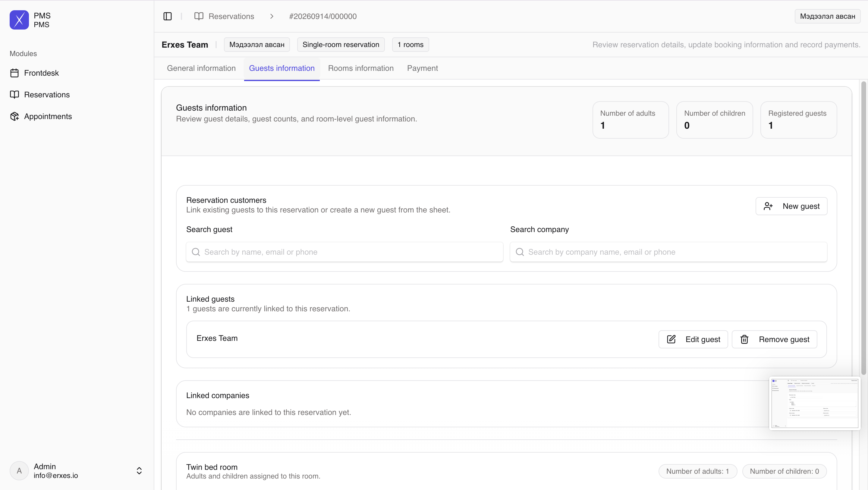Select the Guests information tab
This screenshot has height=490, width=868.
tap(282, 68)
